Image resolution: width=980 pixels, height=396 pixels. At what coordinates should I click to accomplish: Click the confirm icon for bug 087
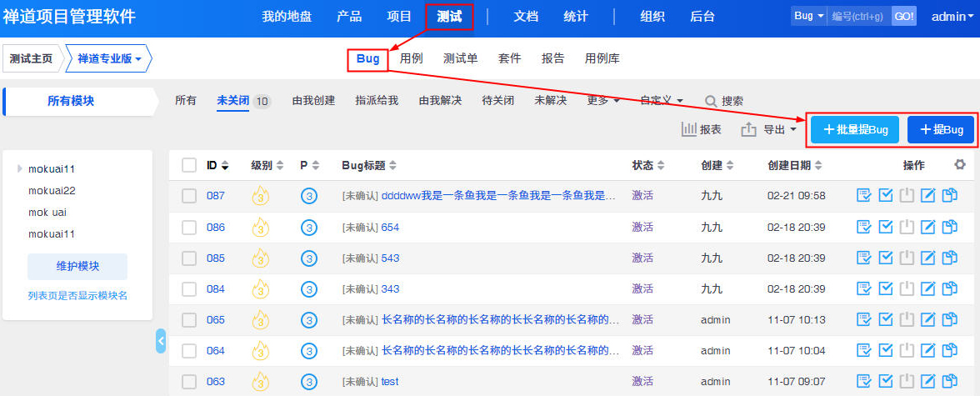click(x=863, y=196)
